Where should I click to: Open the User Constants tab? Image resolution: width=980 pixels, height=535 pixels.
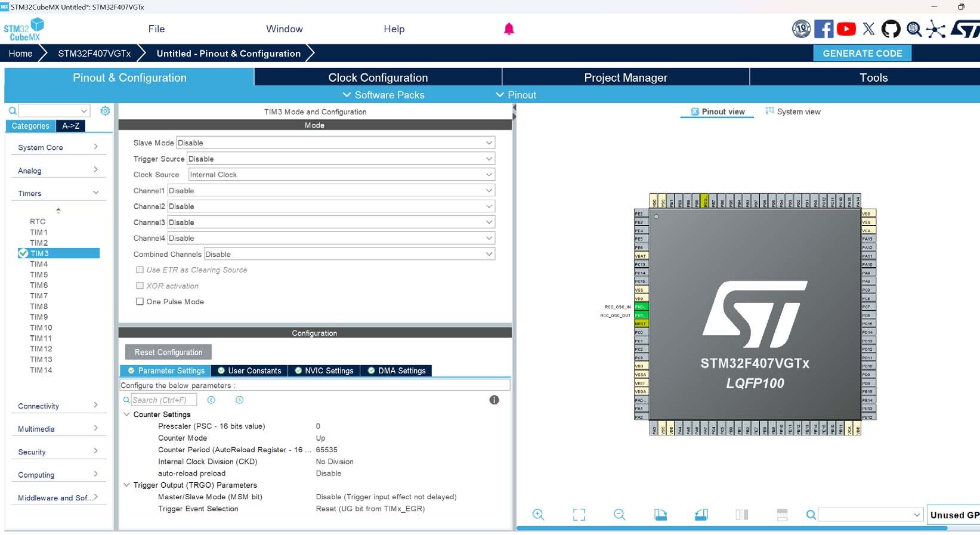tap(249, 370)
